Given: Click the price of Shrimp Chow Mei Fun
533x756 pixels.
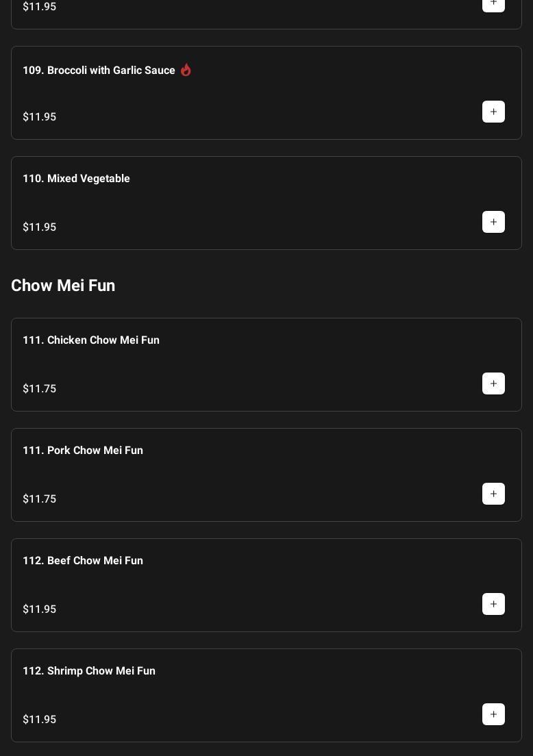Looking at the screenshot, I should tap(40, 720).
